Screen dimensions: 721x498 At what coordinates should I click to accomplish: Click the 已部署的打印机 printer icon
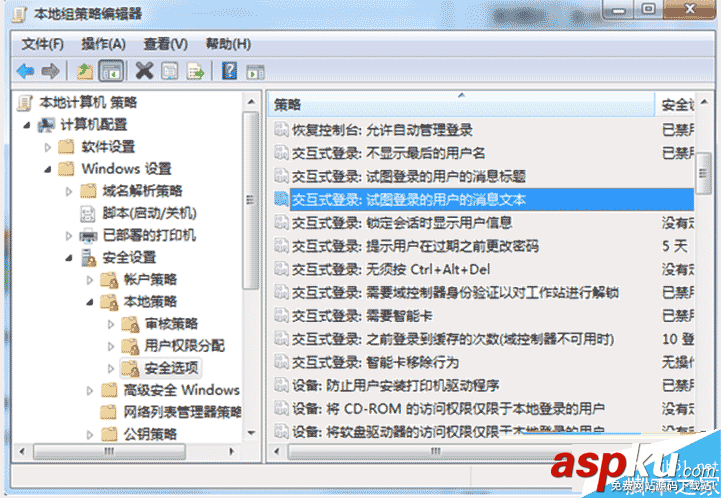tap(88, 235)
